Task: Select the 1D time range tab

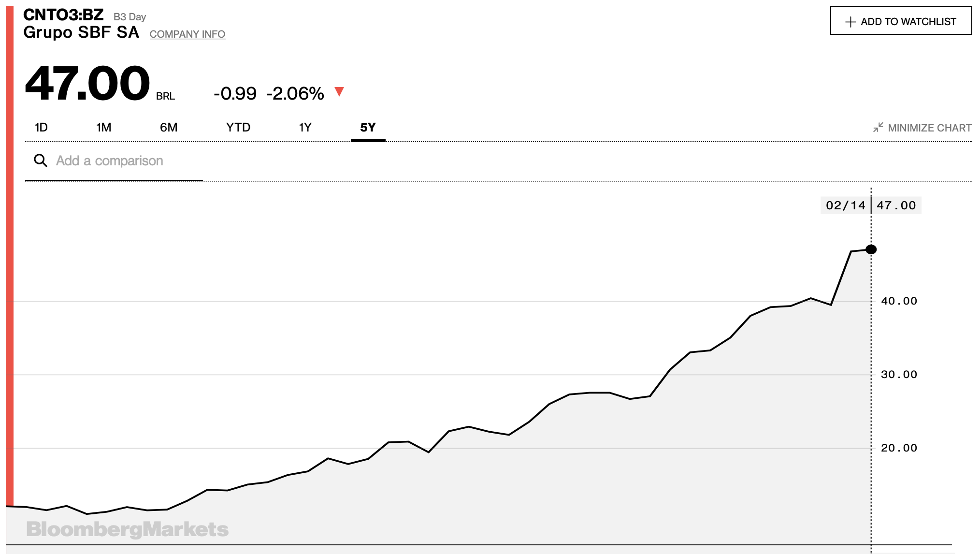Action: click(x=41, y=128)
